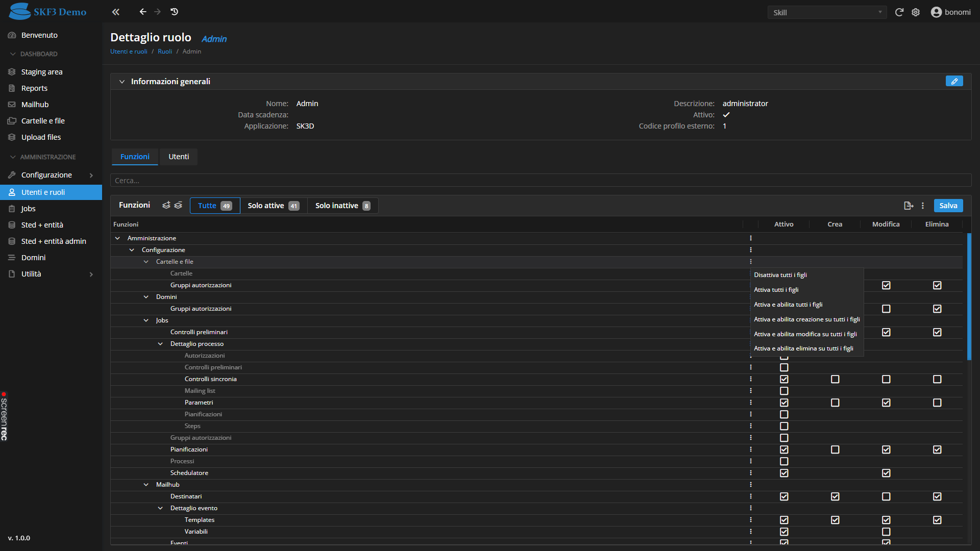Image resolution: width=980 pixels, height=551 pixels.
Task: Open row menu for Parametri
Action: (751, 403)
